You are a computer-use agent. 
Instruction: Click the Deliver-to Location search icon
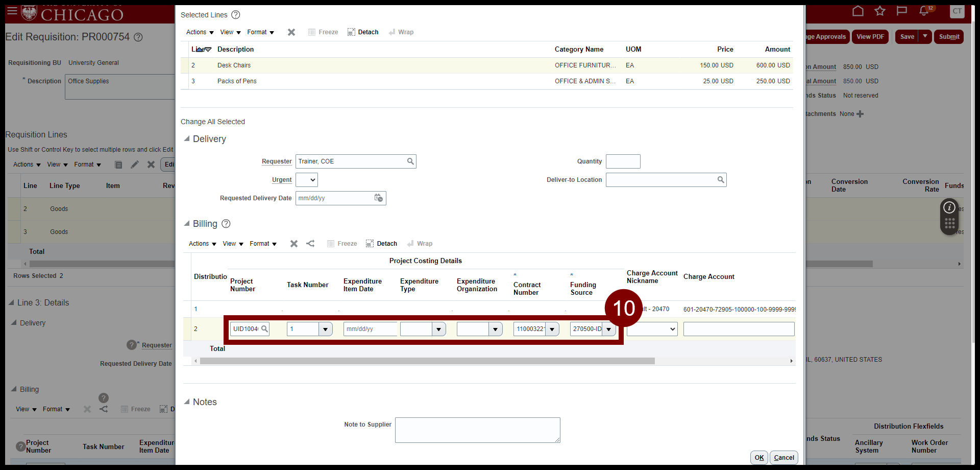coord(721,180)
